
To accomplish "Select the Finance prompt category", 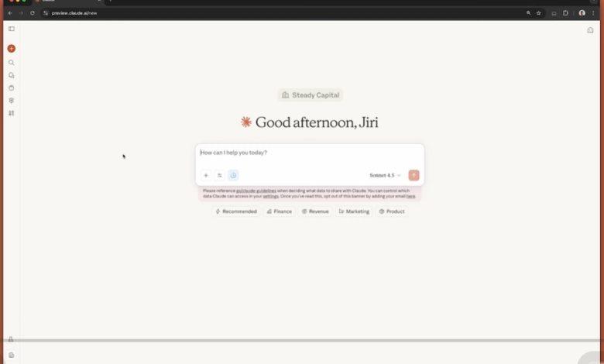I will coord(280,211).
